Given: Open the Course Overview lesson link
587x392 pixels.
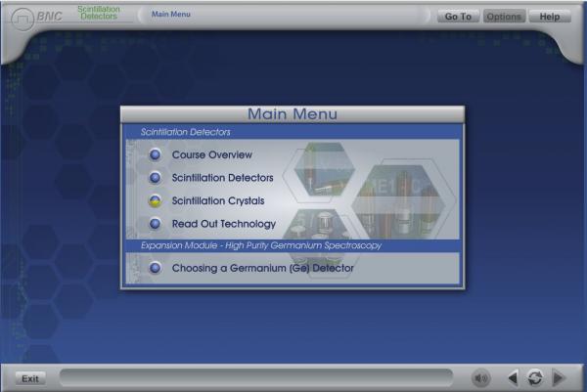Looking at the screenshot, I should (212, 154).
